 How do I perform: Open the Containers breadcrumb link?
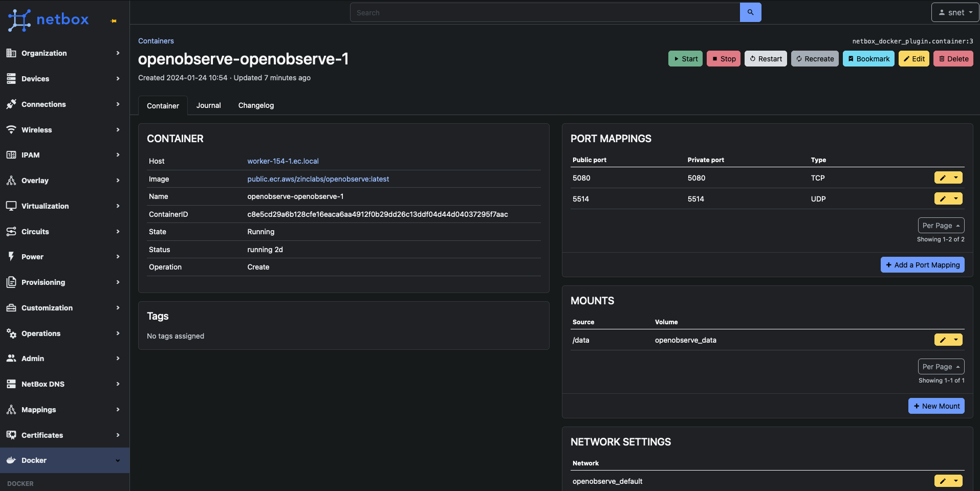(156, 41)
